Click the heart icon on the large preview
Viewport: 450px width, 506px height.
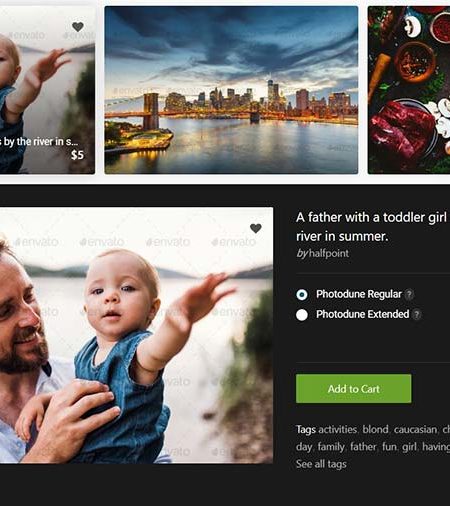tap(256, 228)
